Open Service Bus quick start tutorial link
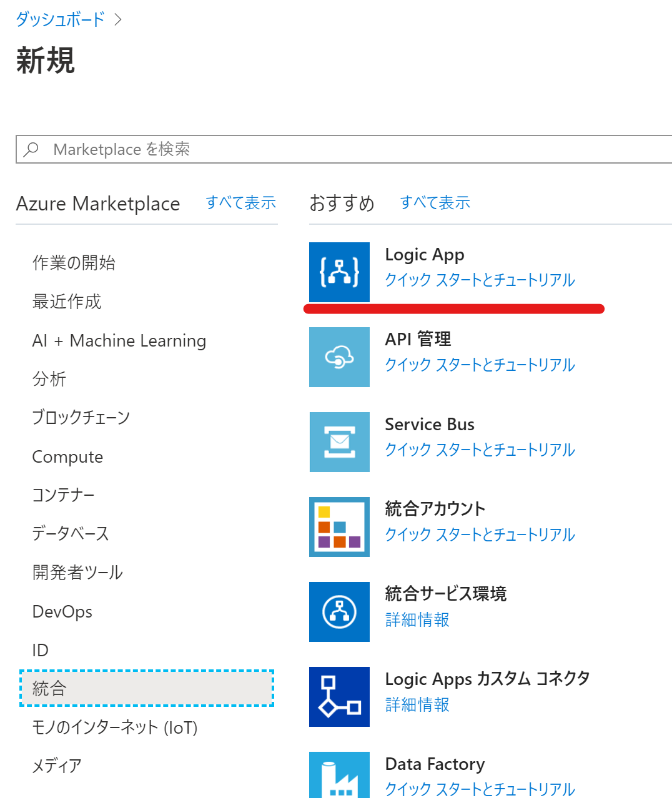672x798 pixels. [x=480, y=450]
